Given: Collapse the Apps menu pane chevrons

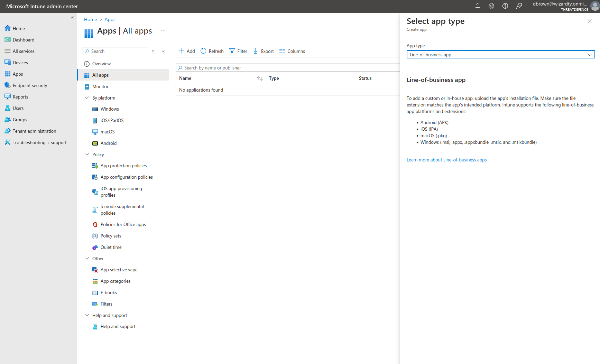Looking at the screenshot, I should click(163, 51).
